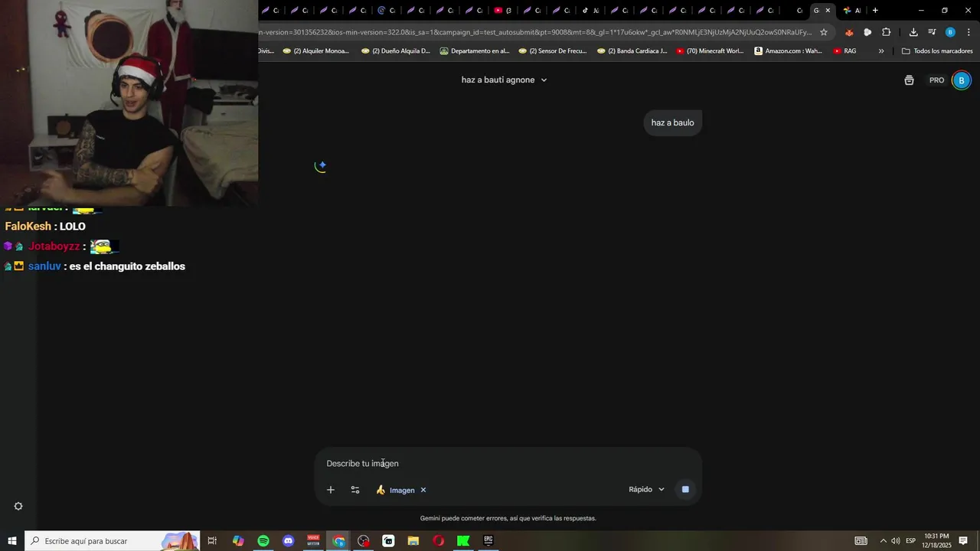Open Copilot from the taskbar

238,541
